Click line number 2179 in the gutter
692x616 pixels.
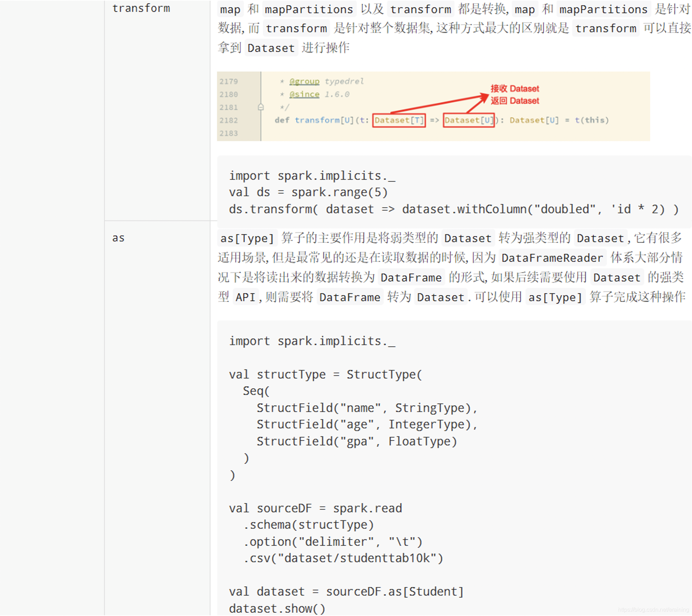click(228, 81)
